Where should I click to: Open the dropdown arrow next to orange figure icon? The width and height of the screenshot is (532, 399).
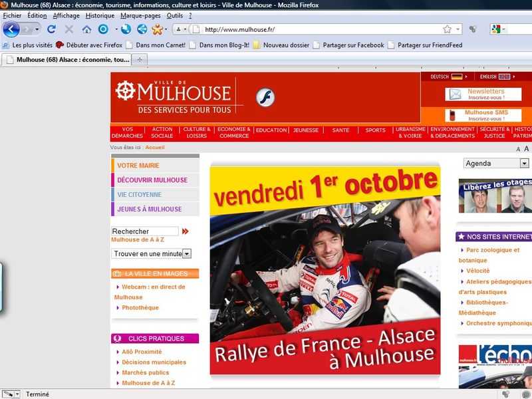tap(166, 29)
